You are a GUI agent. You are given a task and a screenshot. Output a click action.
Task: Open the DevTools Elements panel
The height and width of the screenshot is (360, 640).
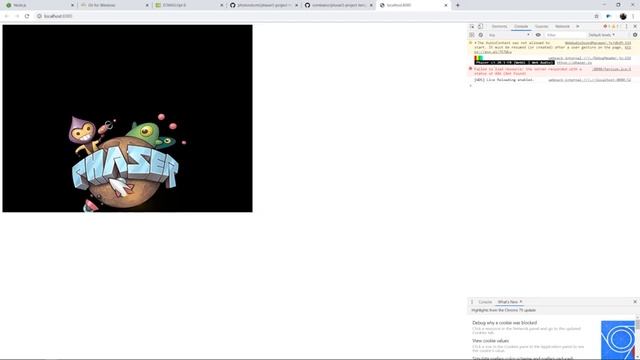tap(499, 26)
